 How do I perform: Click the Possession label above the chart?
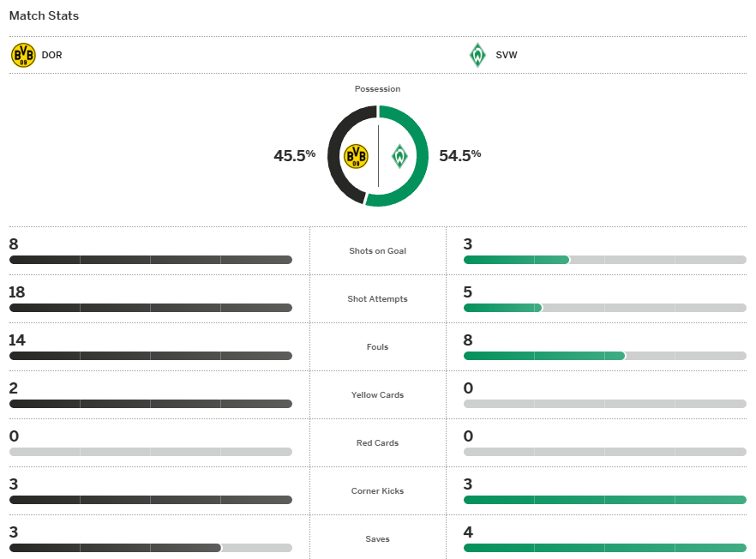377,89
